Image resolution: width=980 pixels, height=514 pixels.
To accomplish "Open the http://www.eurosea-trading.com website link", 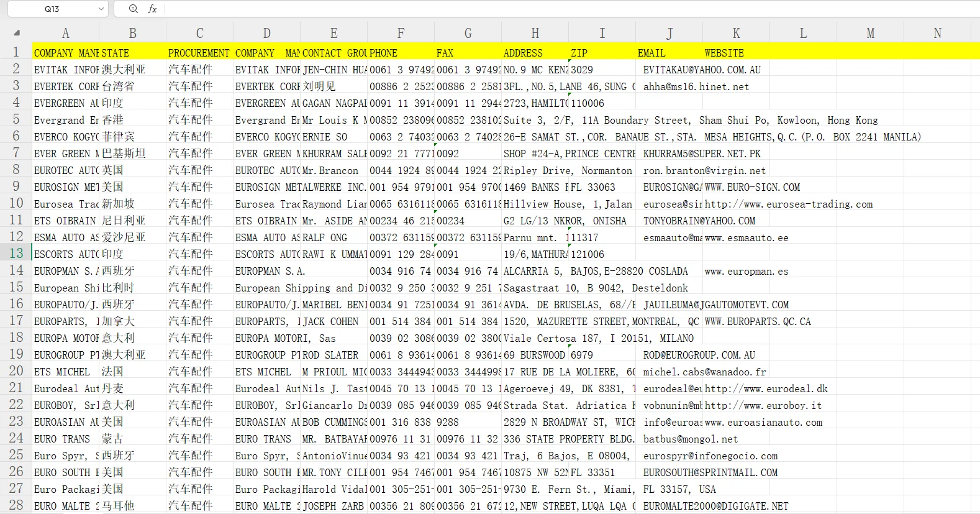I will click(x=789, y=204).
